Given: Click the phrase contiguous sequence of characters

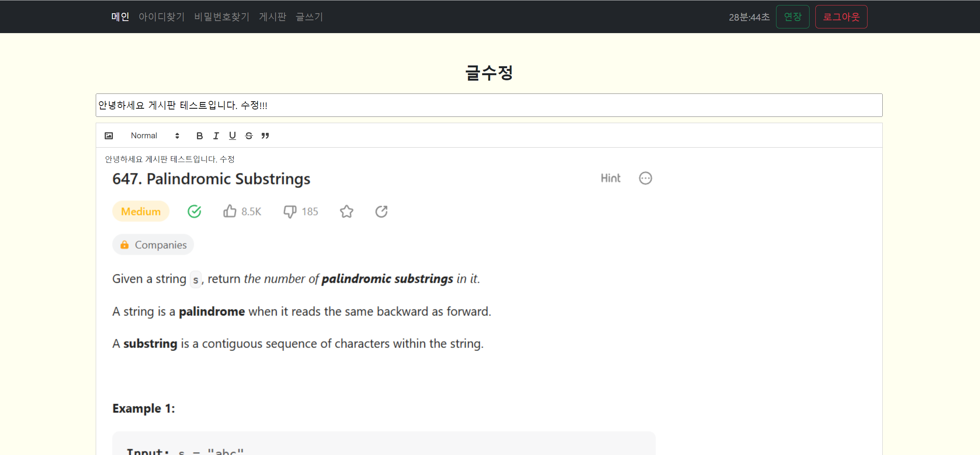Looking at the screenshot, I should tap(296, 344).
